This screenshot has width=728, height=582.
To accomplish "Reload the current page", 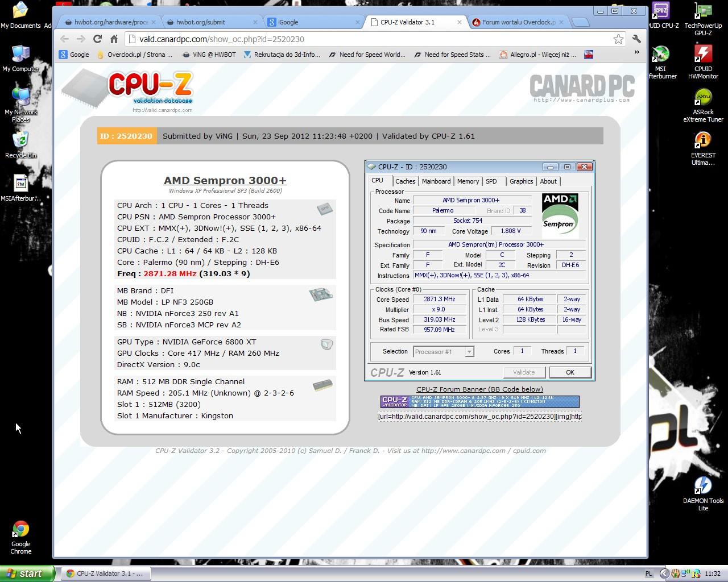I will (97, 39).
